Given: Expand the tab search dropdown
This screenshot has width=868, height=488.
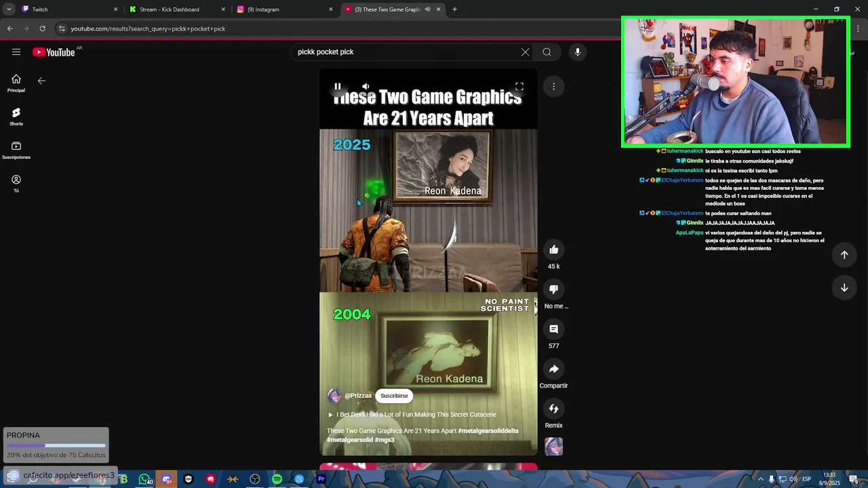Looking at the screenshot, I should [9, 9].
